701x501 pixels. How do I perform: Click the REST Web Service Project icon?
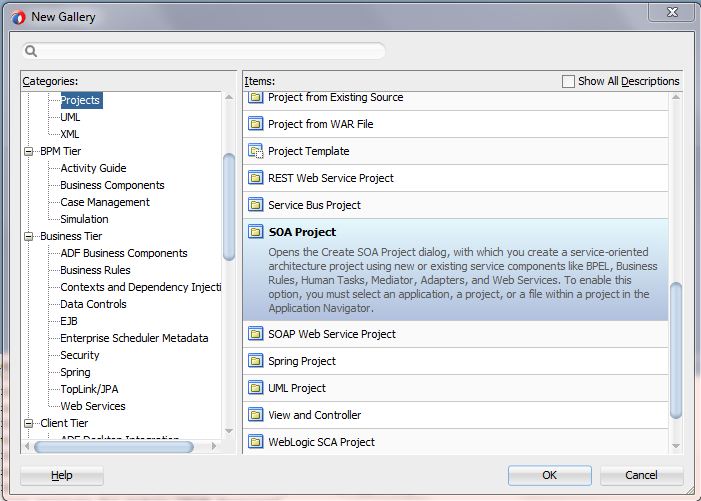256,178
